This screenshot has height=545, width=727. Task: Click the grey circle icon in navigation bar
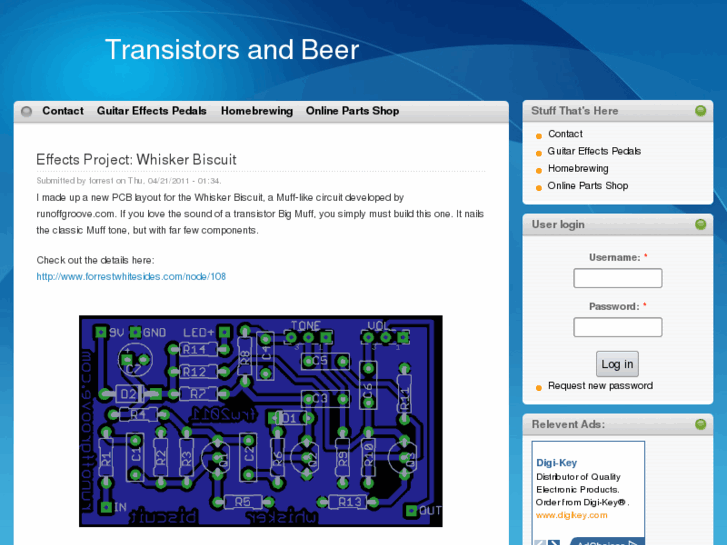(x=26, y=112)
